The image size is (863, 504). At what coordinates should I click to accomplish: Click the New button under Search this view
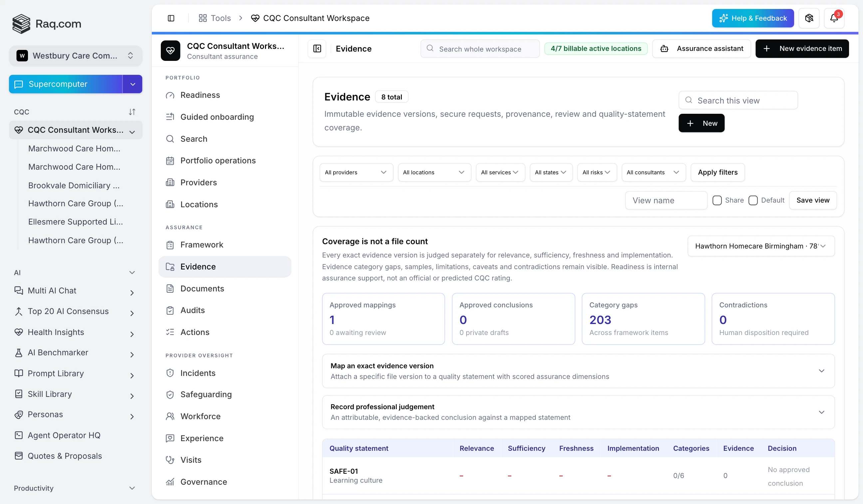click(702, 123)
